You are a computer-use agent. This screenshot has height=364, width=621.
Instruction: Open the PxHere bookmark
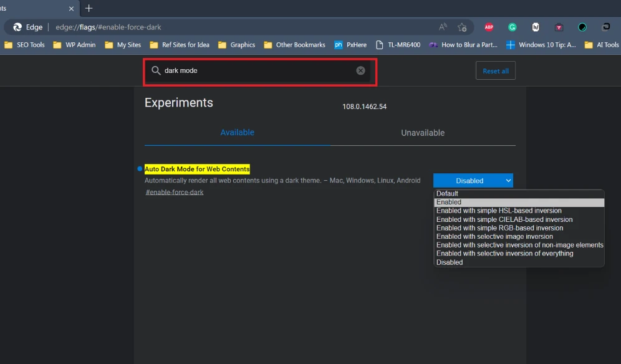click(350, 45)
